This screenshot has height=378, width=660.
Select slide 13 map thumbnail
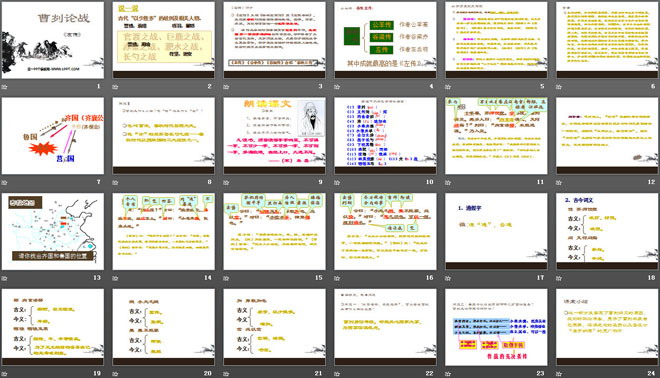coord(53,232)
